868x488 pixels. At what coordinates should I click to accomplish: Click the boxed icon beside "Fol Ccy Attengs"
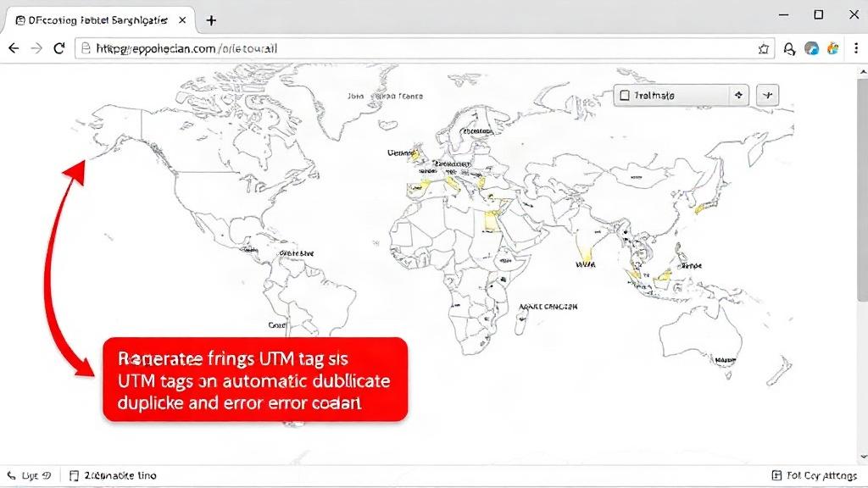(x=776, y=475)
